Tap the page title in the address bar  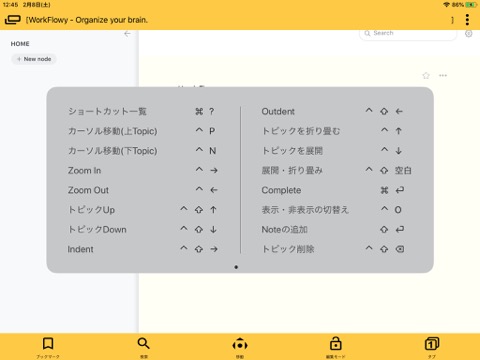(87, 20)
